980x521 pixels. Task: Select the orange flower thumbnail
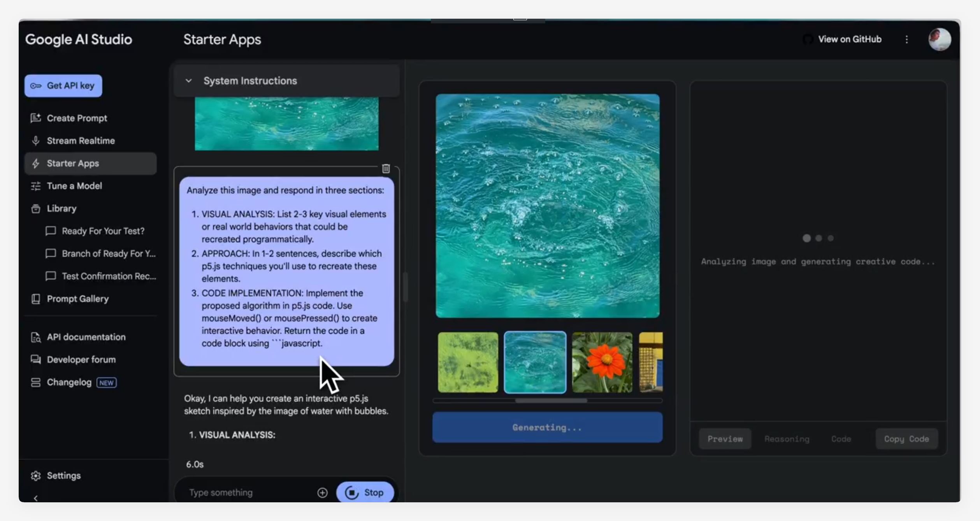[x=602, y=362]
